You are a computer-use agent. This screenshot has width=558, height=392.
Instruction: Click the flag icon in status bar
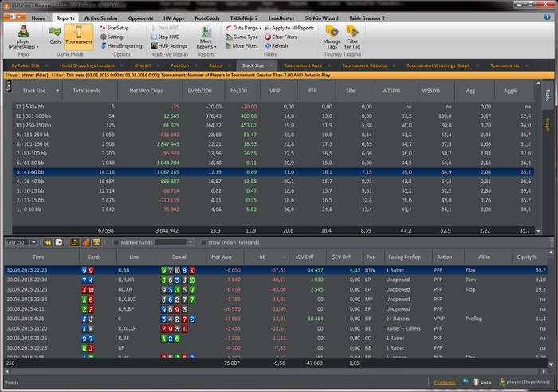[x=466, y=382]
